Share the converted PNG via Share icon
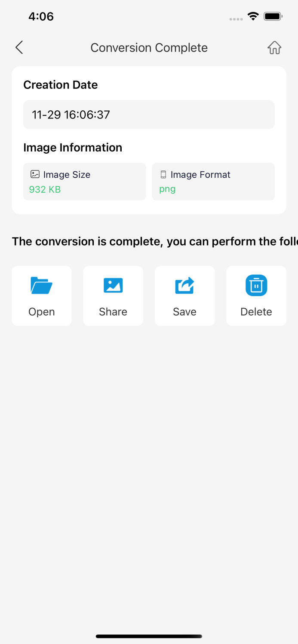Screen dimensions: 298x644 (113, 285)
